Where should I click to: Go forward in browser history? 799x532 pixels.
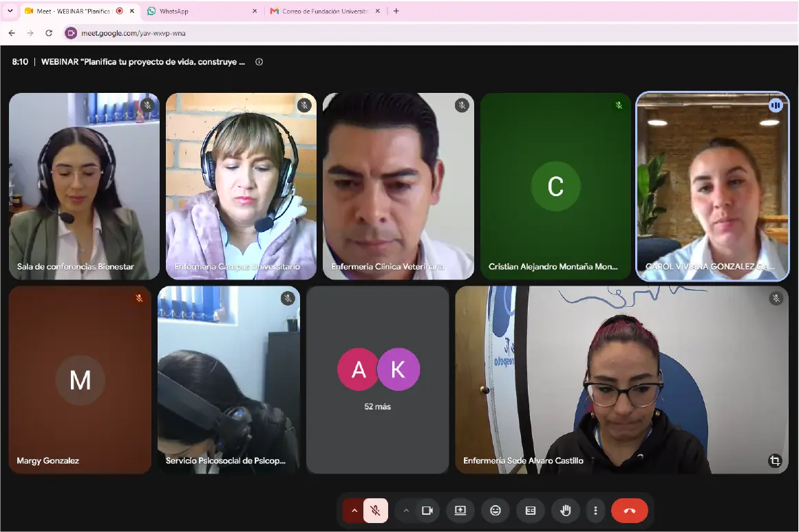30,33
